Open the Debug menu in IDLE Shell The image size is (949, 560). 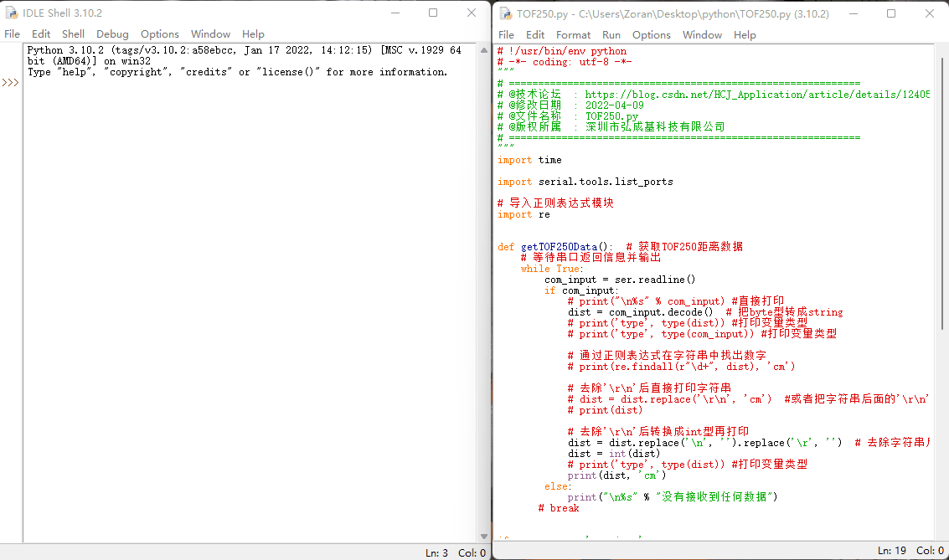click(x=111, y=34)
